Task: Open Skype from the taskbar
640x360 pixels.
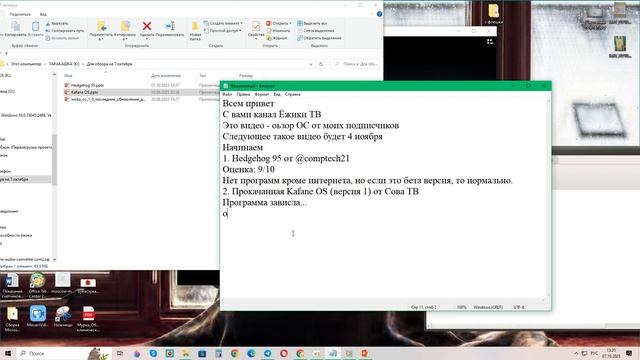Action: pyautogui.click(x=153, y=353)
